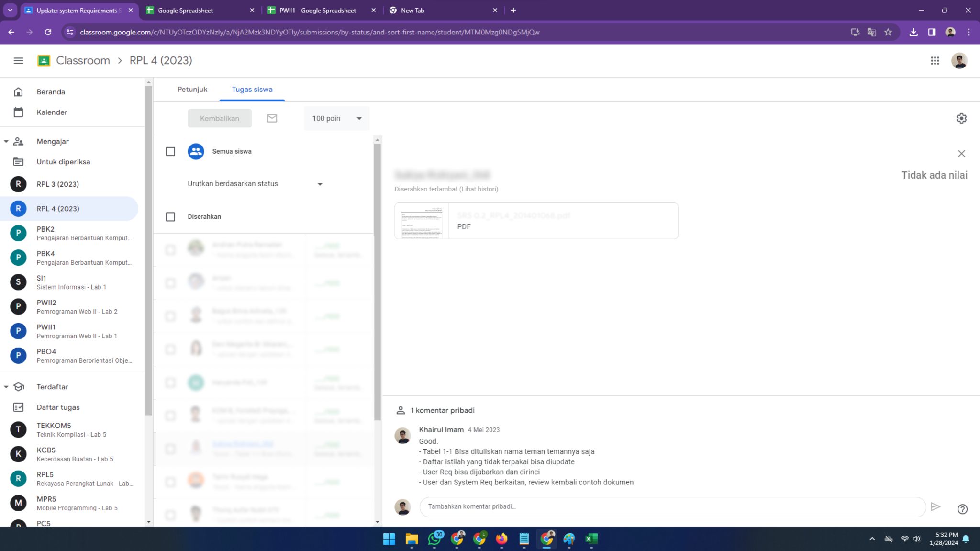
Task: Close the student submission panel
Action: click(961, 154)
